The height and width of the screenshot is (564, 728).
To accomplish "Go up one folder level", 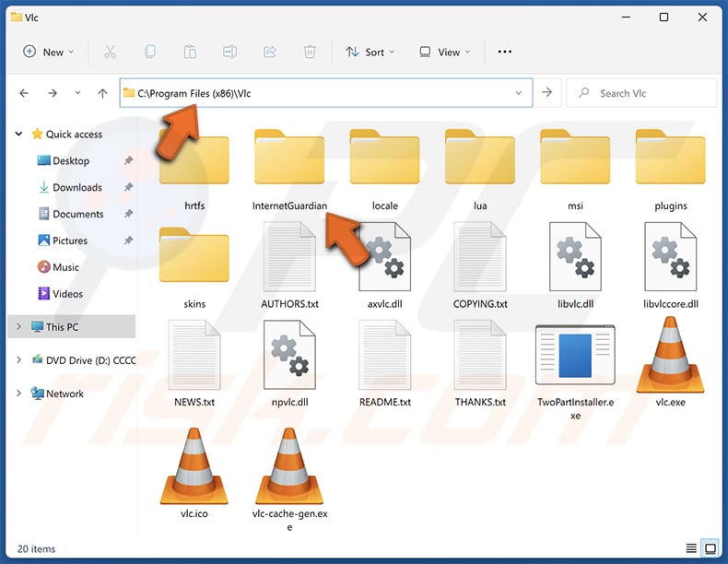I will pyautogui.click(x=102, y=93).
